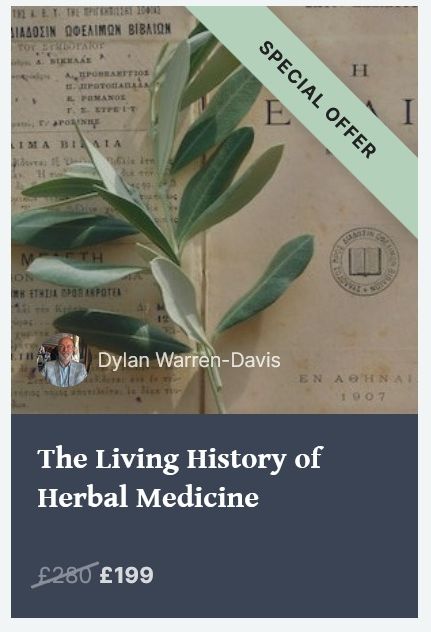
Task: Click the large letter H on cover
Action: [360, 71]
